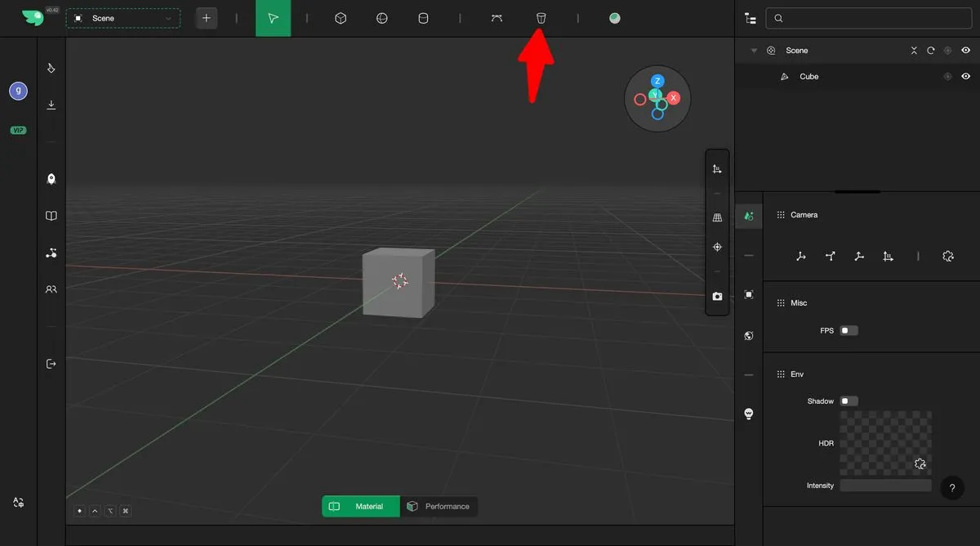The width and height of the screenshot is (980, 546).
Task: Open the help question mark button
Action: pos(952,488)
